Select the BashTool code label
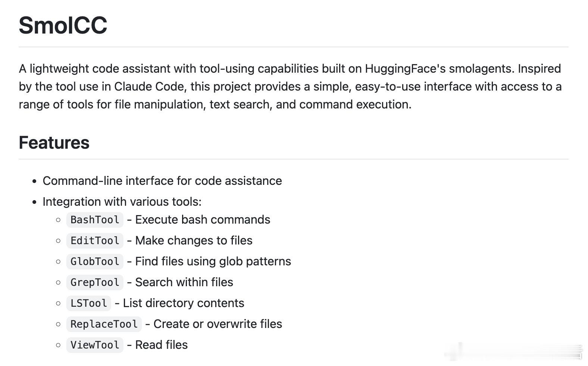 [95, 220]
